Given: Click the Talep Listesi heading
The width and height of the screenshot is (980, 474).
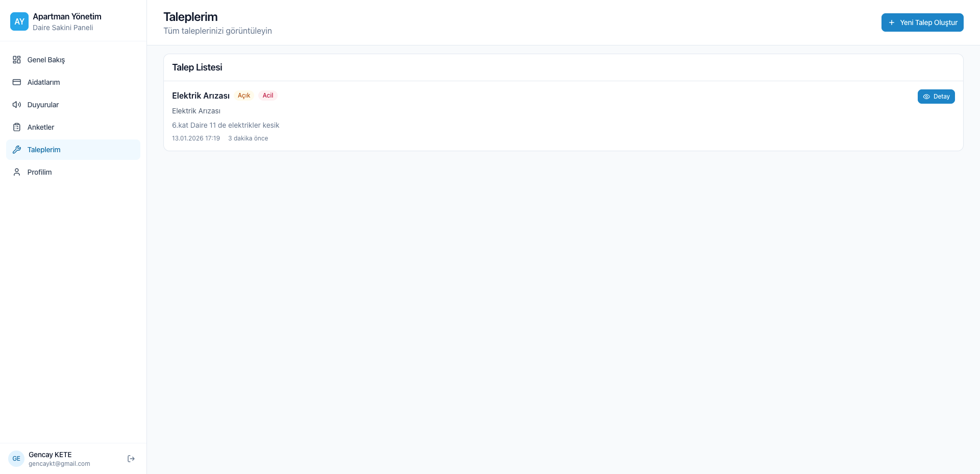Looking at the screenshot, I should click(197, 67).
